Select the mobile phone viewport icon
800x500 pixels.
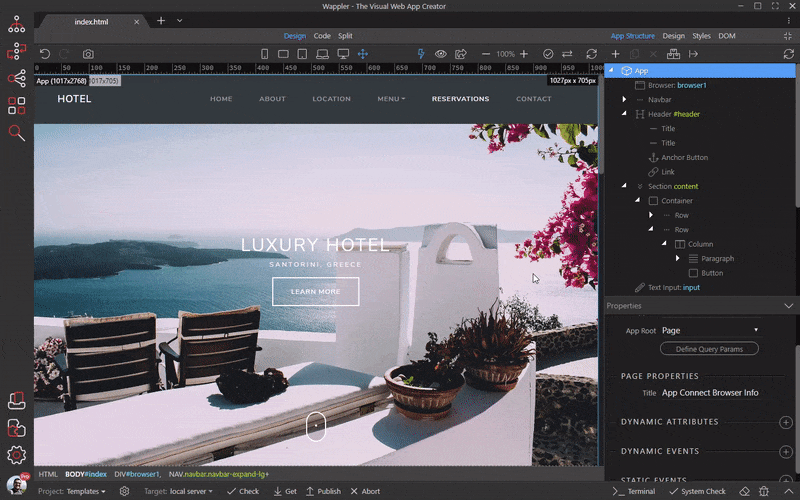coord(264,54)
